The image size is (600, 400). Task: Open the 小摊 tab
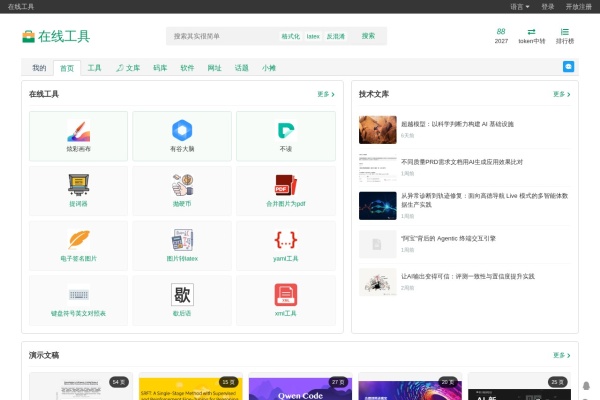269,68
